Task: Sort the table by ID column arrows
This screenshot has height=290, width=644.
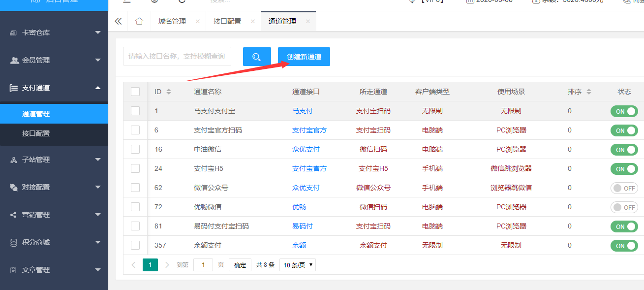Action: pos(169,92)
